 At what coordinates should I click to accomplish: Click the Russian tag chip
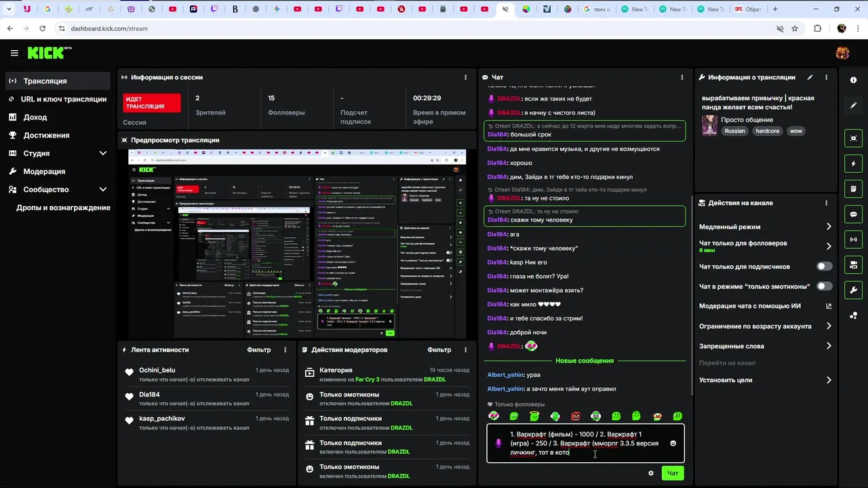[734, 131]
